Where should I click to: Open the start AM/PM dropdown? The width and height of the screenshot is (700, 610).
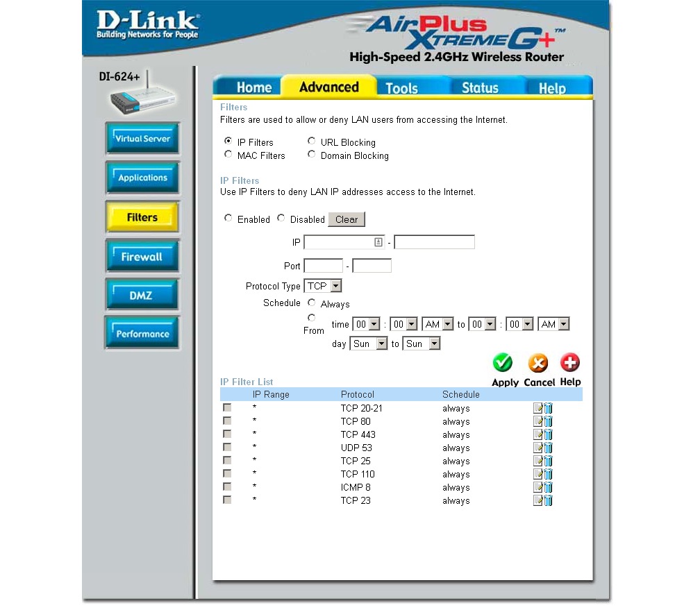click(x=438, y=324)
